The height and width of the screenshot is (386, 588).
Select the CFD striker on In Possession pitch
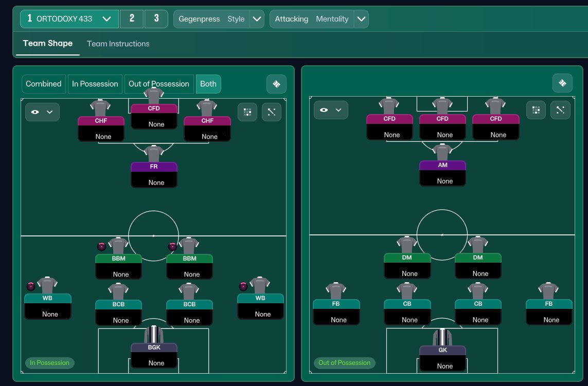[154, 116]
